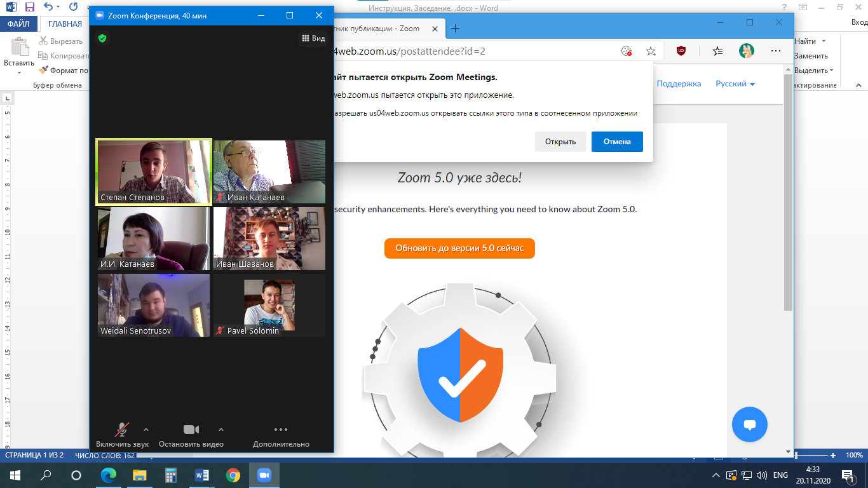Open the ФАЙЛ tab in Word
The width and height of the screenshot is (868, 488).
[18, 24]
